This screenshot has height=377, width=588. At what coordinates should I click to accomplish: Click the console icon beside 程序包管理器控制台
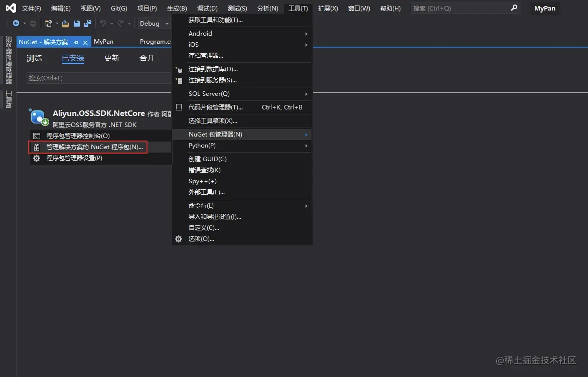tap(37, 136)
